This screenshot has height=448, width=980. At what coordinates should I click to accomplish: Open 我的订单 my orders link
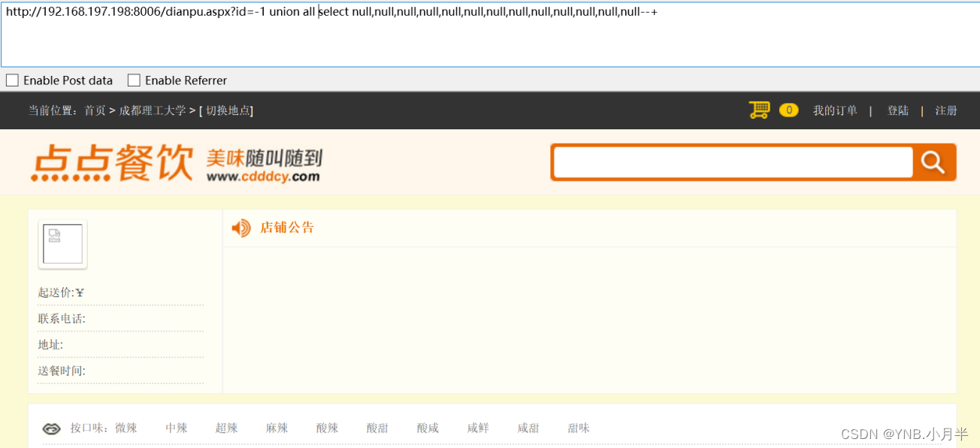tap(835, 110)
